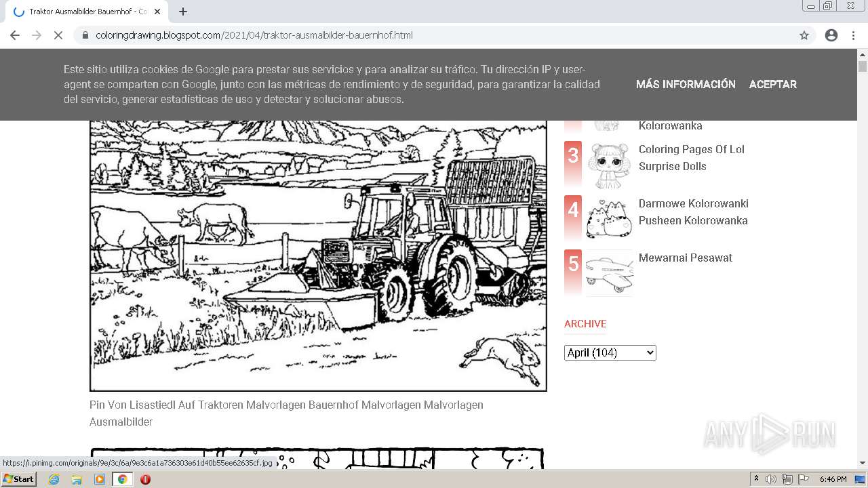The height and width of the screenshot is (488, 868).
Task: Open a new browser tab
Action: (x=183, y=12)
